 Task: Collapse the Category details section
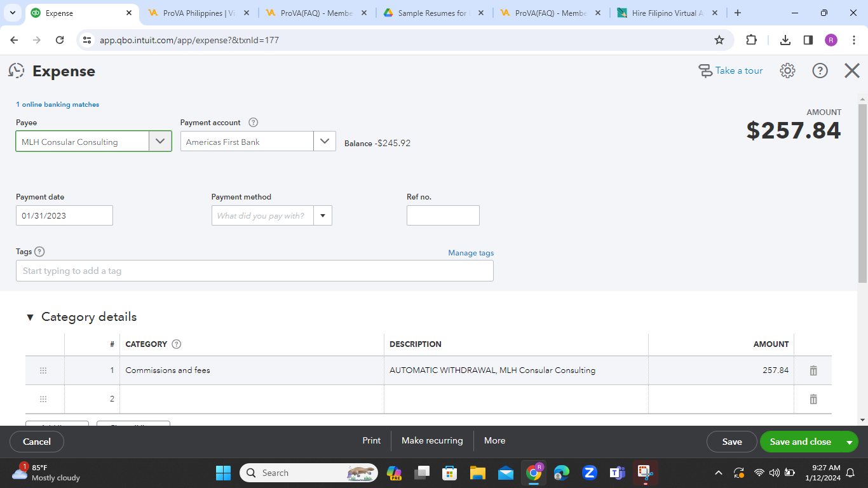[x=30, y=317]
